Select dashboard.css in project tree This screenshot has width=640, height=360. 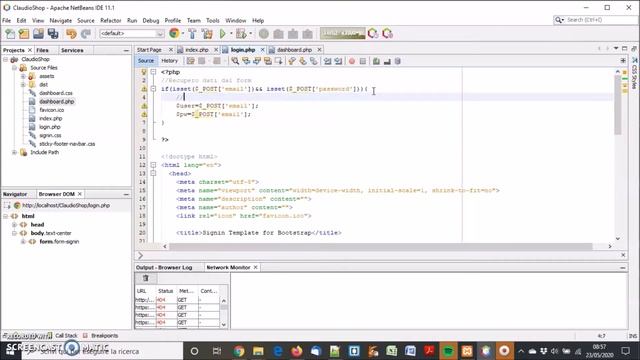point(56,93)
